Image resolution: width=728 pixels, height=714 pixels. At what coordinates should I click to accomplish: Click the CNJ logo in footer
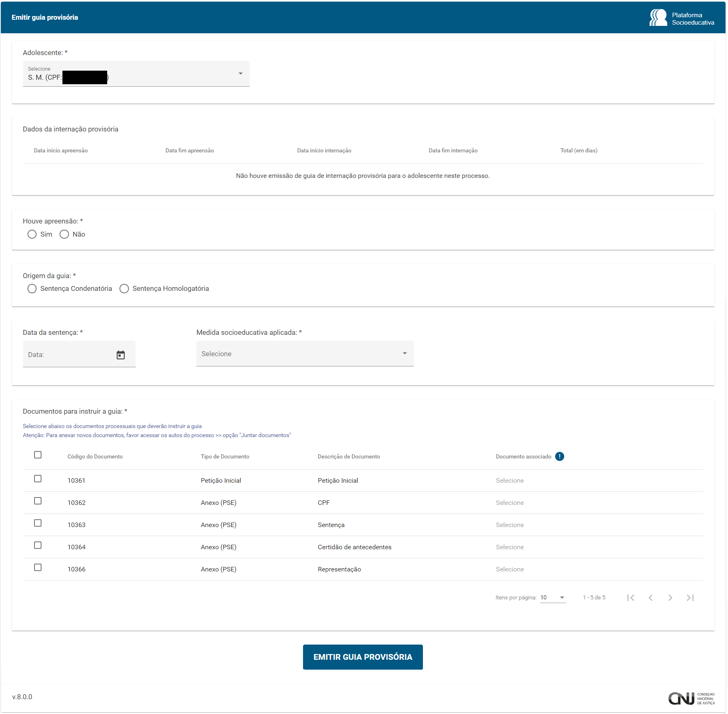(691, 698)
